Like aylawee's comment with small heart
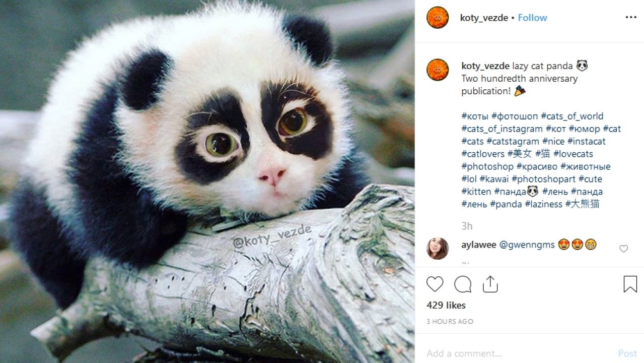Viewport: 644px width, 363px height. click(623, 249)
